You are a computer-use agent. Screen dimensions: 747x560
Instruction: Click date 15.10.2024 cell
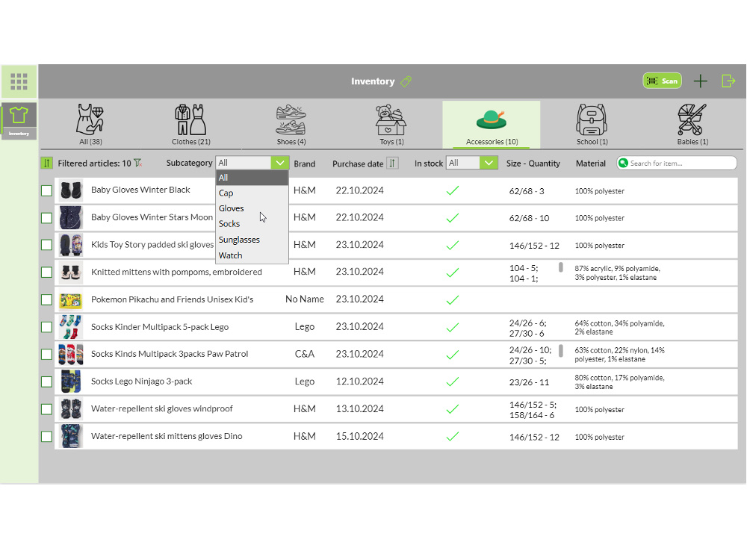(x=360, y=436)
